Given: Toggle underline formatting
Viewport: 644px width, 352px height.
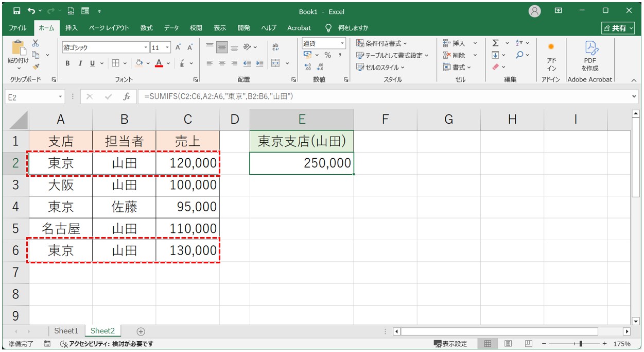Looking at the screenshot, I should click(x=93, y=63).
